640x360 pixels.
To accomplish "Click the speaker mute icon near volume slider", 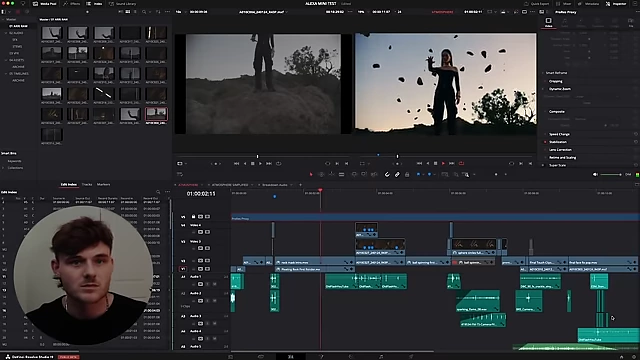I will [x=595, y=175].
